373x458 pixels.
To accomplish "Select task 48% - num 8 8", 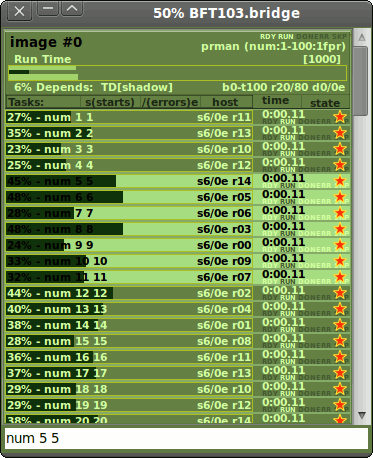I will click(129, 229).
